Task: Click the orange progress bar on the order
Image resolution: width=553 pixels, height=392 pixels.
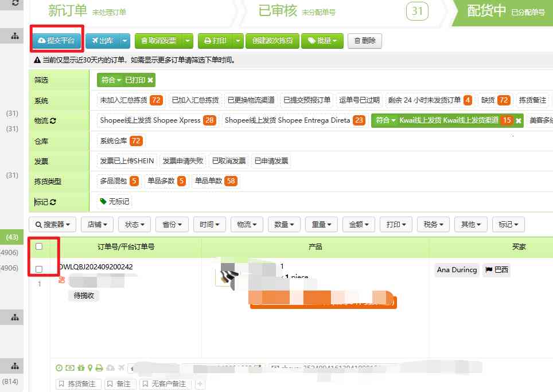Action: tap(324, 300)
